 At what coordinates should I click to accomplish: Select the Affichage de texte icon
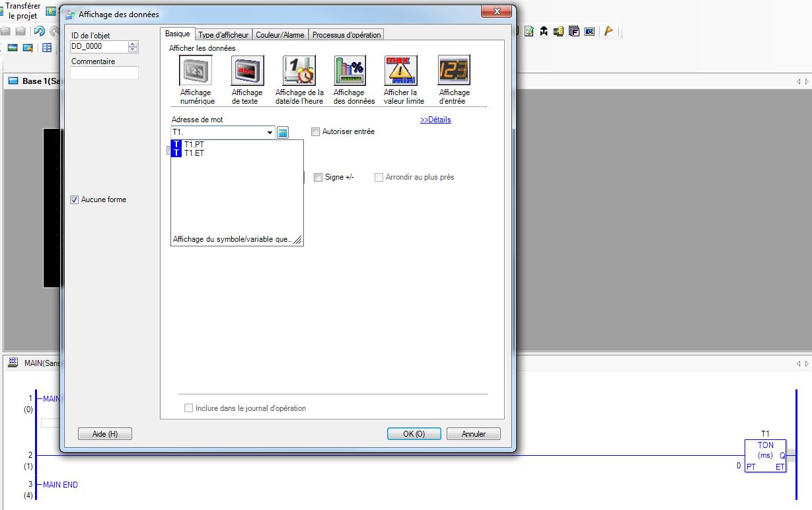[247, 71]
